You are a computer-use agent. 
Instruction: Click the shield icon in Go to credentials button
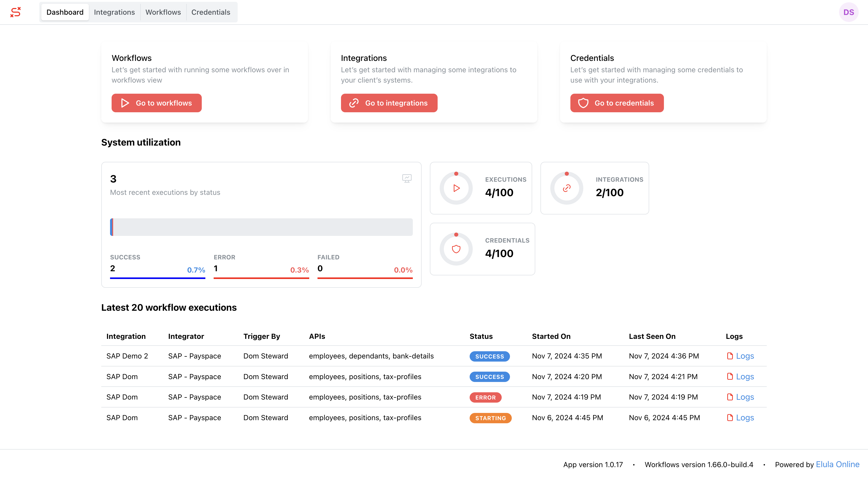tap(584, 103)
